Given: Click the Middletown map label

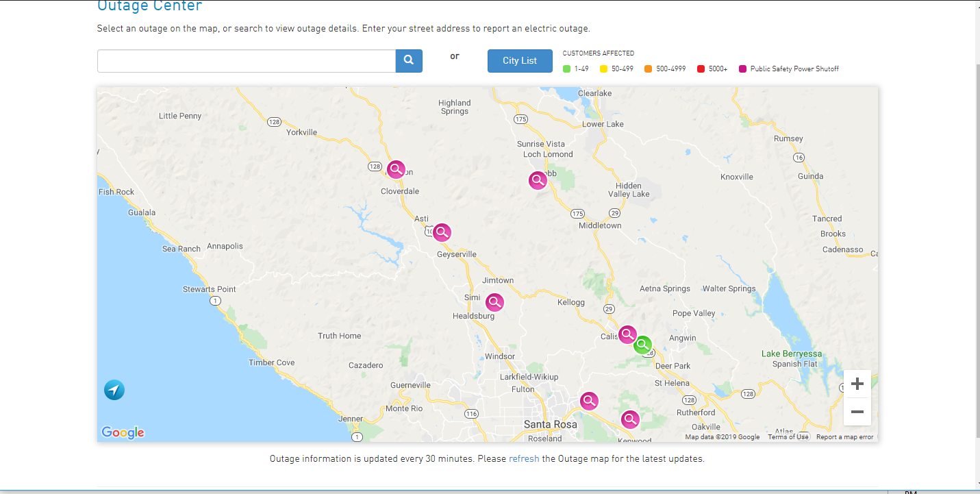Looking at the screenshot, I should tap(600, 225).
